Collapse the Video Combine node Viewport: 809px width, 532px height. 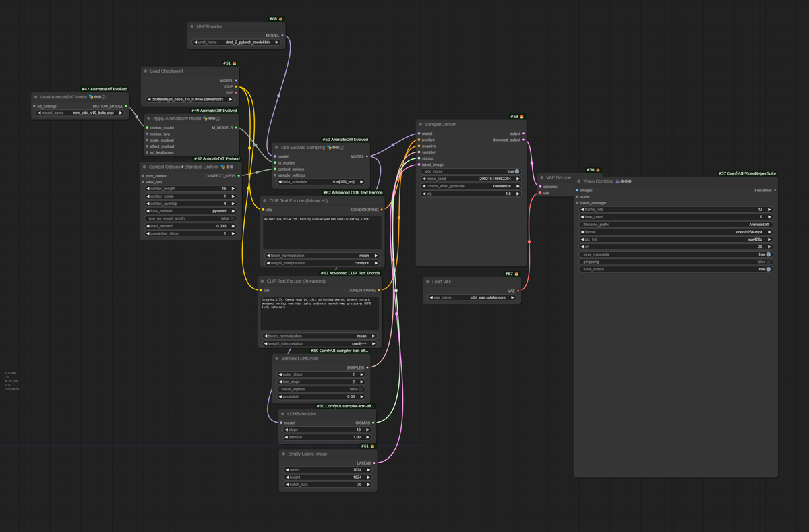578,181
